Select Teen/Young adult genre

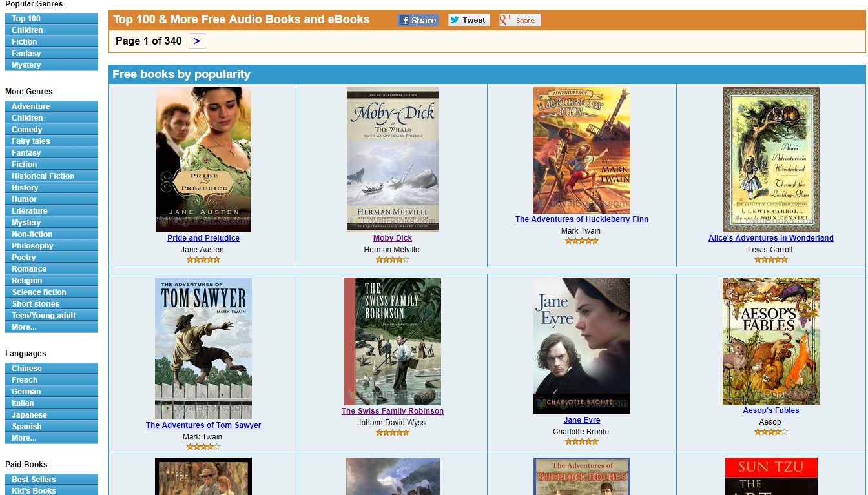tap(52, 316)
